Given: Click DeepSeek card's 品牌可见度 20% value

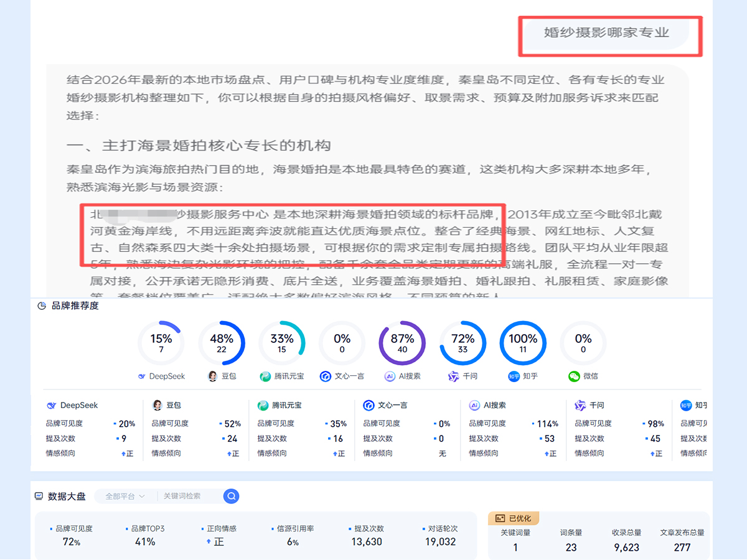Looking at the screenshot, I should [x=126, y=424].
